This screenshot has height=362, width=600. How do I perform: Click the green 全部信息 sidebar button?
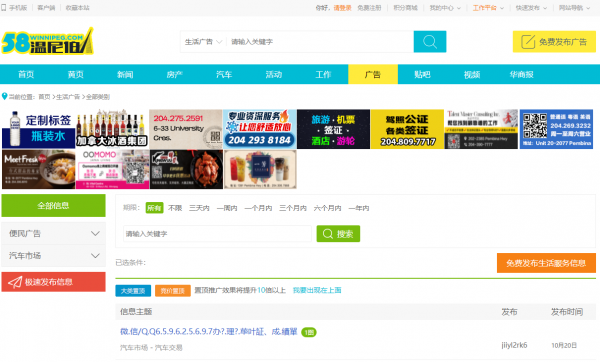[54, 205]
